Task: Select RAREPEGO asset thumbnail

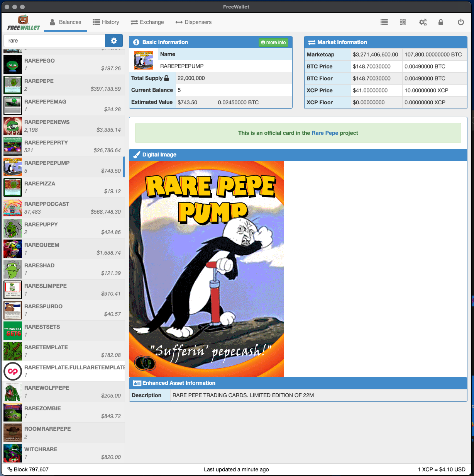Action: [13, 65]
